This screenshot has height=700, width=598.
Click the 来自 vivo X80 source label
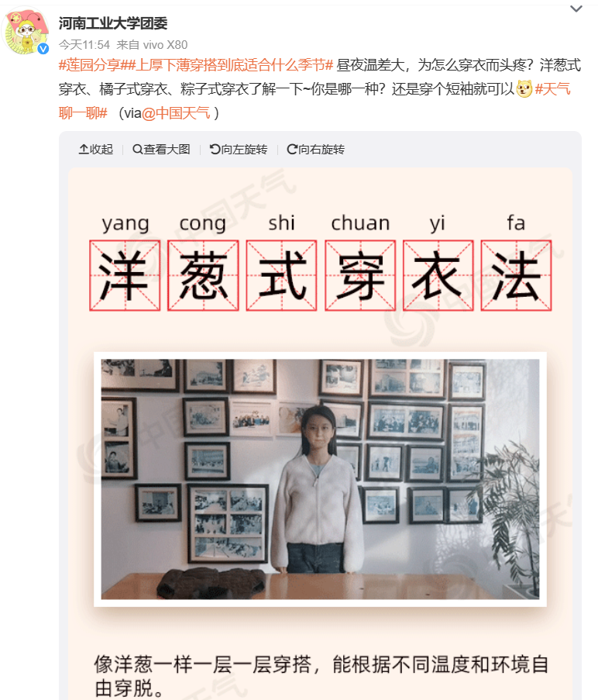[x=152, y=45]
